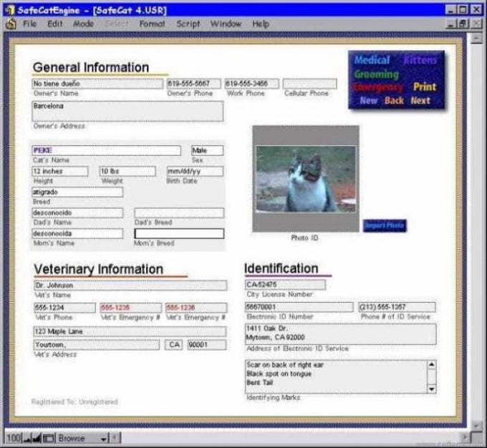Open the Emergency section

377,87
